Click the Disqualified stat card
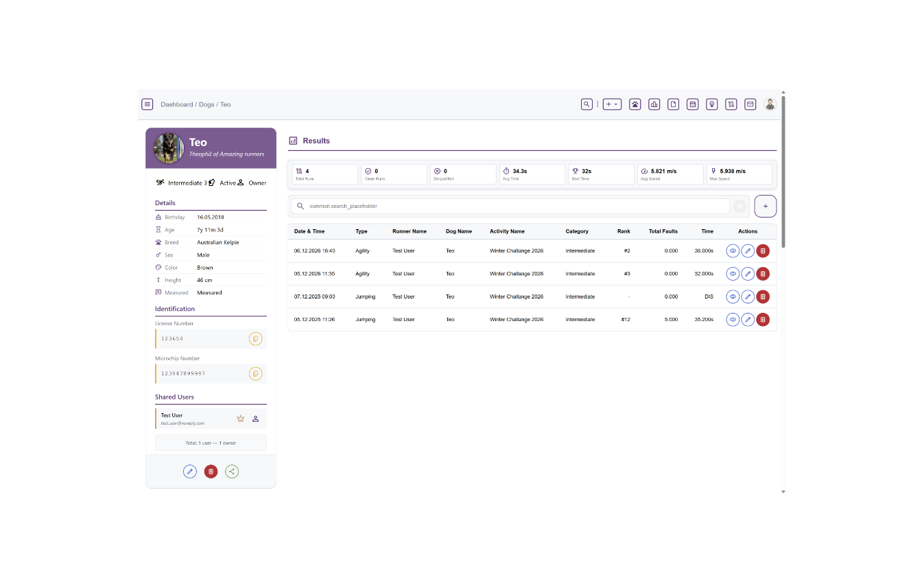 click(x=463, y=174)
